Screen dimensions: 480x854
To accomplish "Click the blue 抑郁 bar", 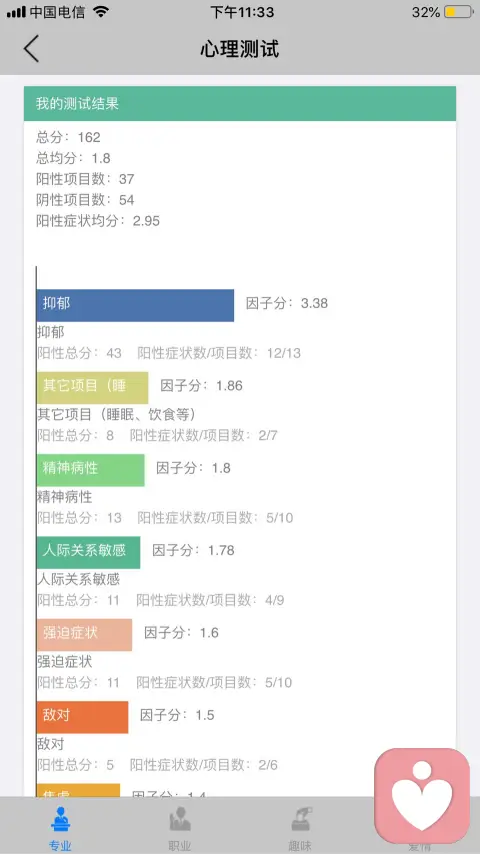I will [135, 305].
